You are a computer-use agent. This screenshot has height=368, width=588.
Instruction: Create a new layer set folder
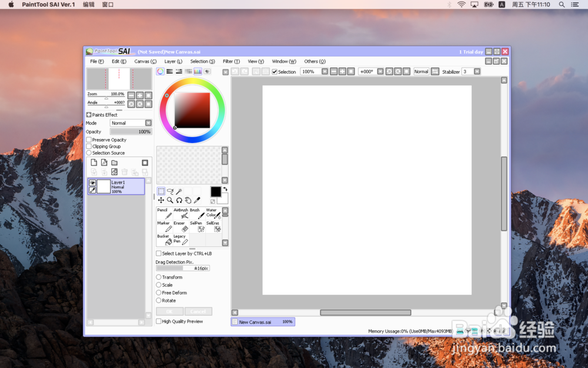115,163
